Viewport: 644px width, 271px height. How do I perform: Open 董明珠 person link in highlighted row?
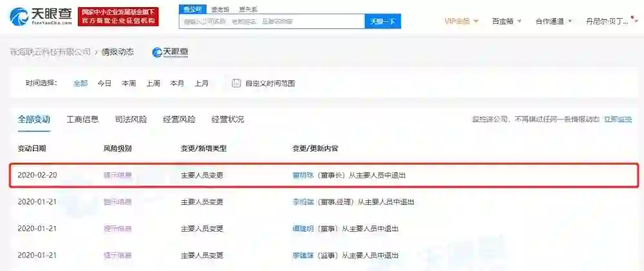click(301, 175)
